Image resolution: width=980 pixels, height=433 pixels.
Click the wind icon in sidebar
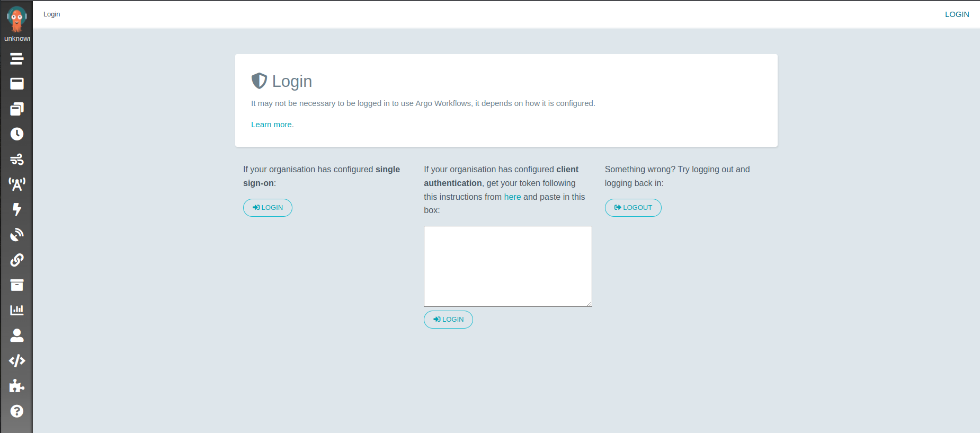[17, 159]
